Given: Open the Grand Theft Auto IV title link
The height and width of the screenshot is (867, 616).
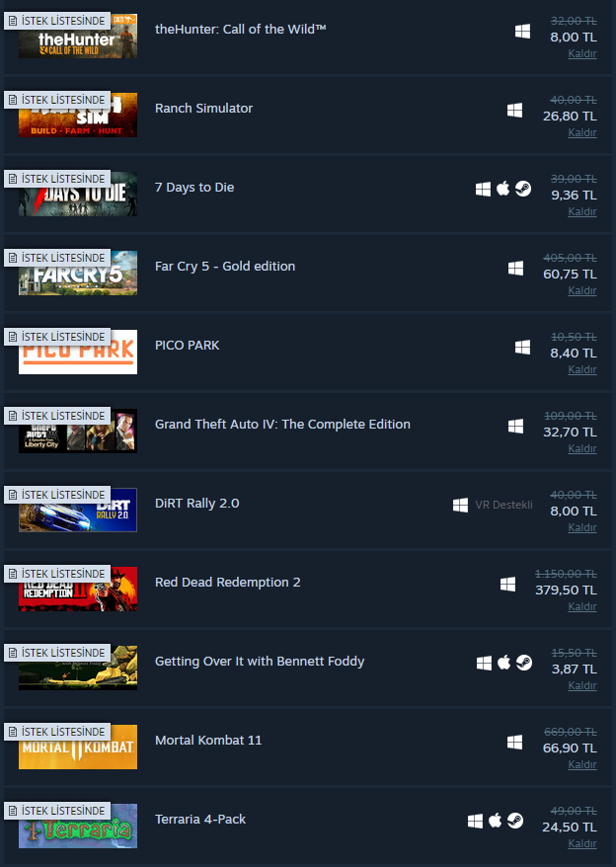Looking at the screenshot, I should [282, 424].
